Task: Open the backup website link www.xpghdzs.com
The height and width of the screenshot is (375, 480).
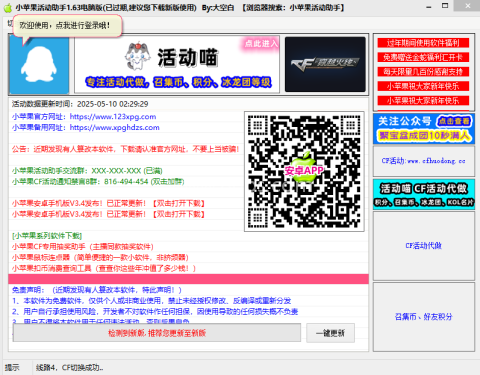Action: [x=114, y=127]
